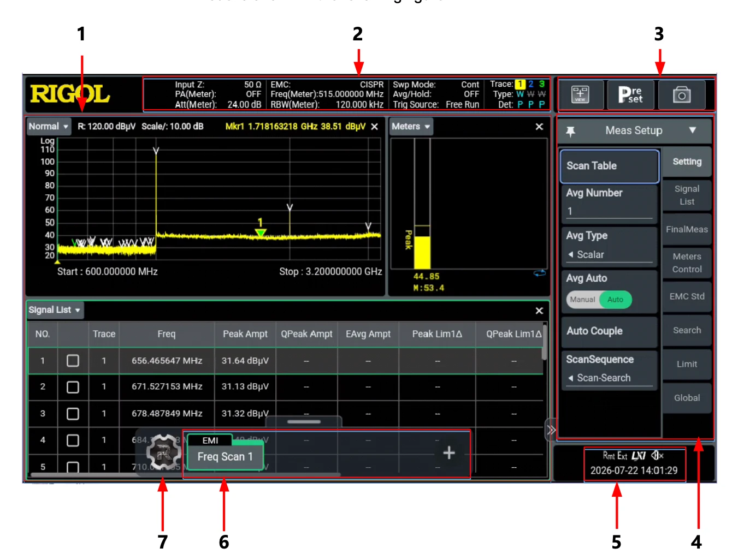
Task: Click the Preset button
Action: [x=630, y=94]
